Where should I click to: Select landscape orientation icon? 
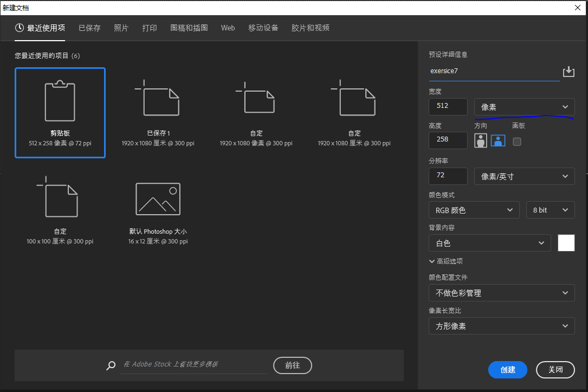[498, 140]
